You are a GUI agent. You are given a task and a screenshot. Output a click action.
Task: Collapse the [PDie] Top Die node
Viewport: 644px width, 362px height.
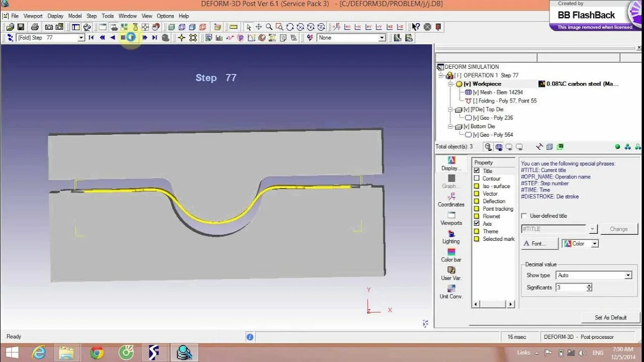[x=451, y=110]
